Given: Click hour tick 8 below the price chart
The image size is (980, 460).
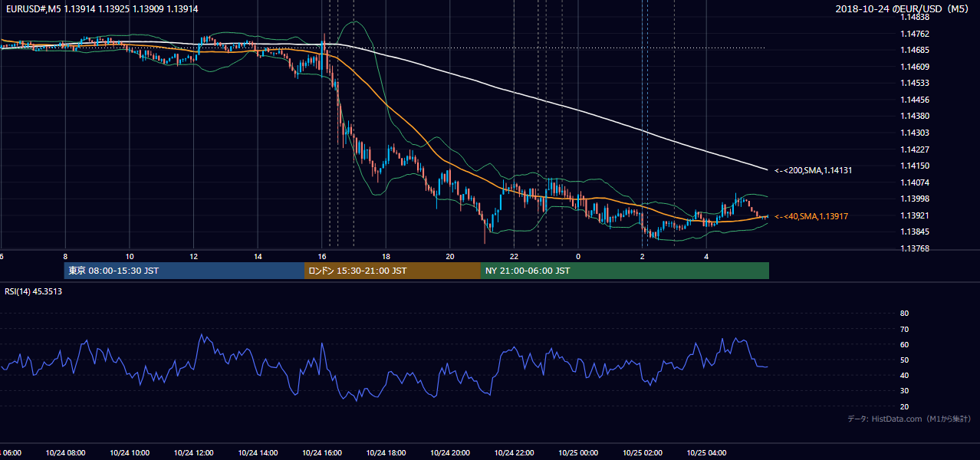Looking at the screenshot, I should [65, 256].
